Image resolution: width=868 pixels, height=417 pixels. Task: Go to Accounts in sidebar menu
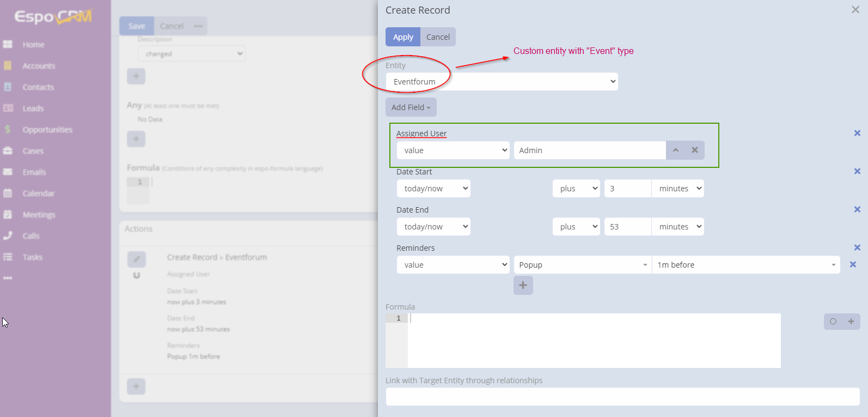(x=39, y=66)
